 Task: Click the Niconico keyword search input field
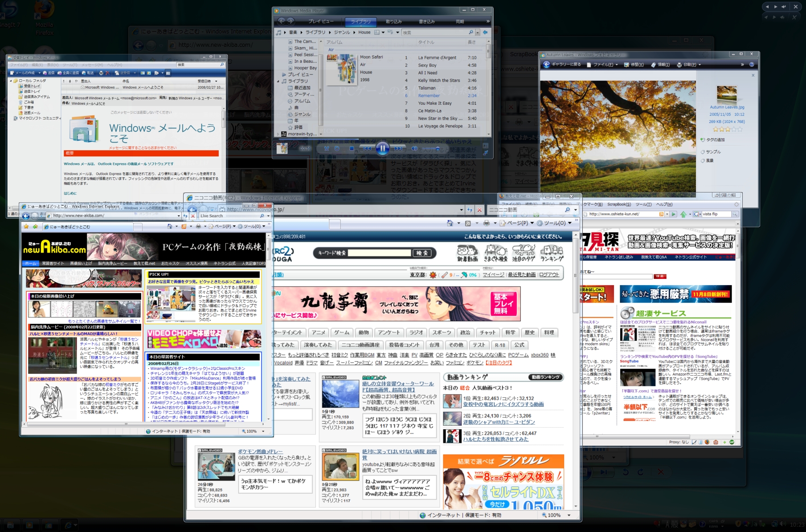click(x=379, y=253)
